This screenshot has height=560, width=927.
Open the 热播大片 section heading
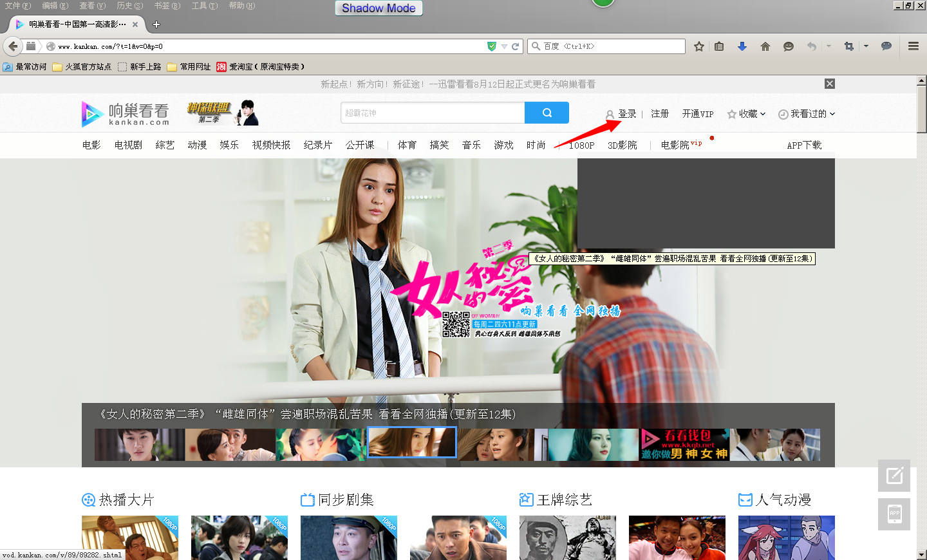pyautogui.click(x=126, y=499)
